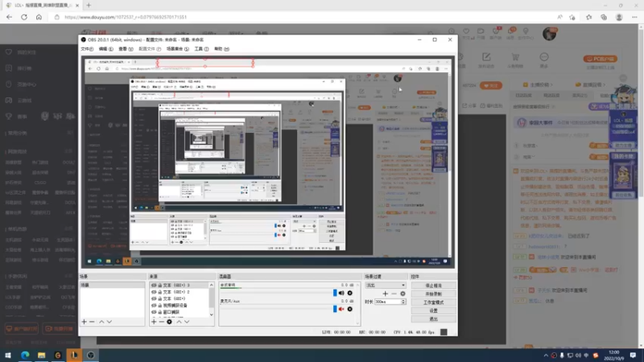644x362 pixels.
Task: Toggle visibility of source 文本 (GDI+) 3
Action: point(154,286)
